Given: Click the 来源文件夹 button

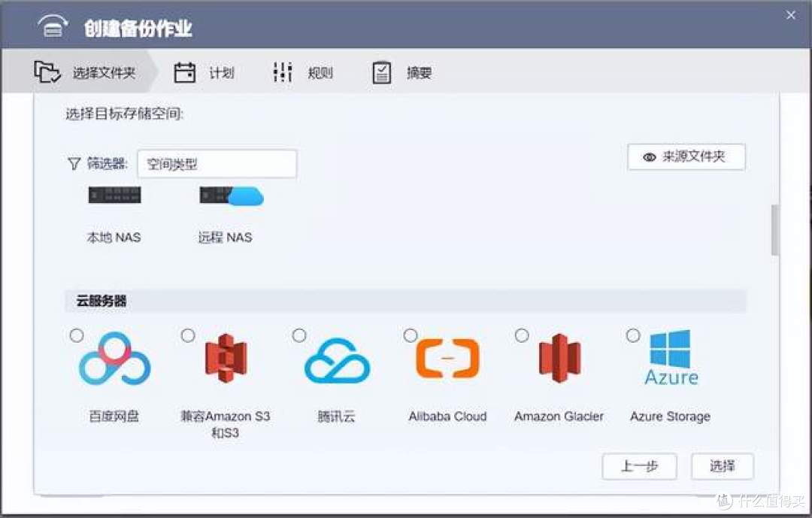Looking at the screenshot, I should pyautogui.click(x=686, y=157).
